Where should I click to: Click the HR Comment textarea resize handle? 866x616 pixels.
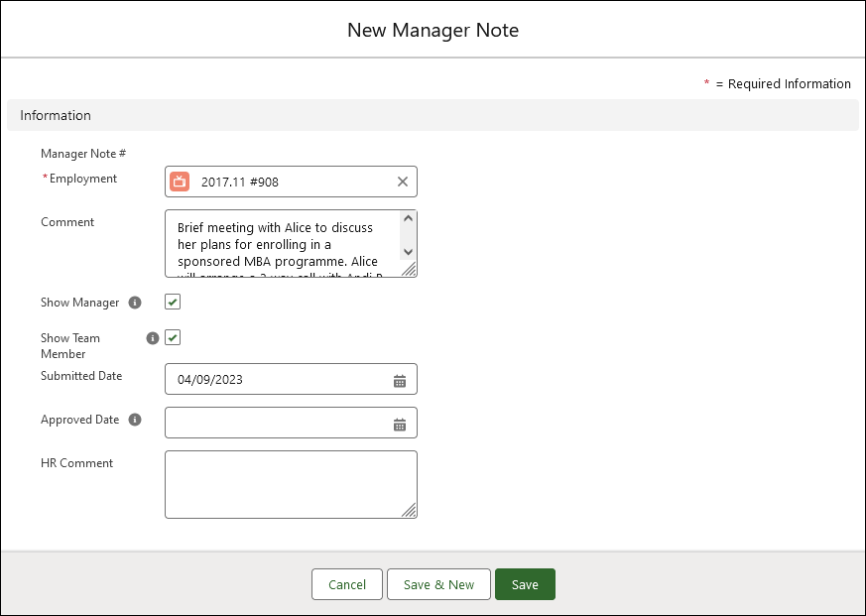[410, 511]
